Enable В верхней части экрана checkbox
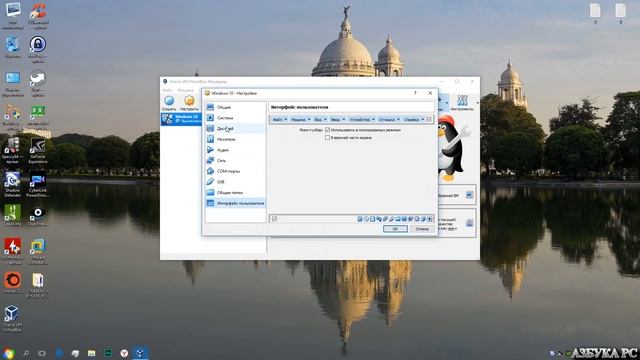Image resolution: width=640 pixels, height=360 pixels. click(x=327, y=138)
